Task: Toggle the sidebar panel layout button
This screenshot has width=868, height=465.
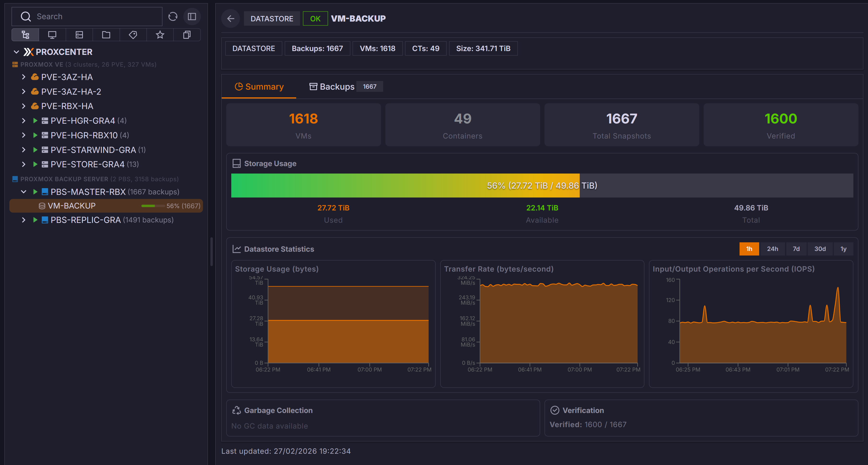Action: click(192, 16)
